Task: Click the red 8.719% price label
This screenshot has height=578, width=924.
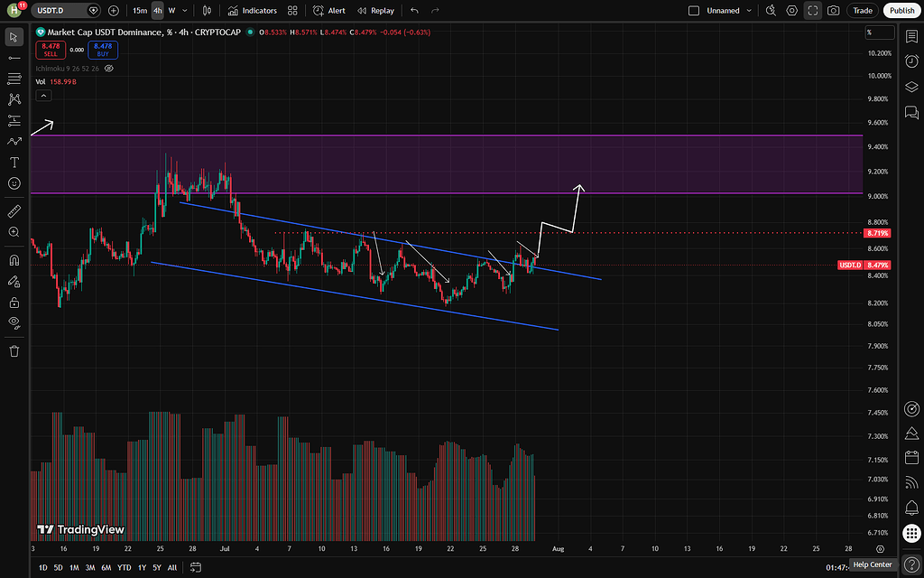Action: [877, 234]
